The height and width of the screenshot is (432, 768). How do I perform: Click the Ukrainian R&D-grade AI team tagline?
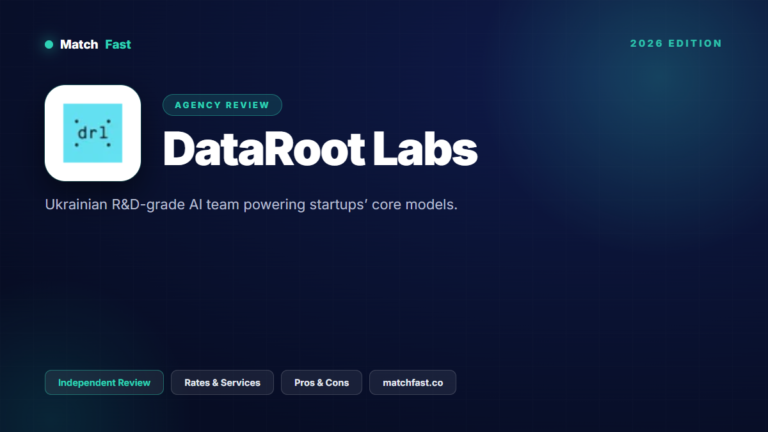coord(251,205)
